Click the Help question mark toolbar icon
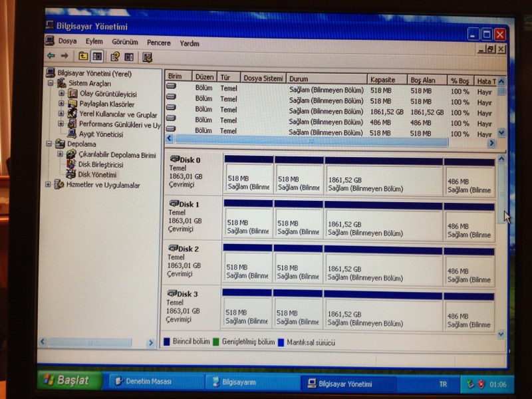Image resolution: width=532 pixels, height=399 pixels. tap(115, 57)
